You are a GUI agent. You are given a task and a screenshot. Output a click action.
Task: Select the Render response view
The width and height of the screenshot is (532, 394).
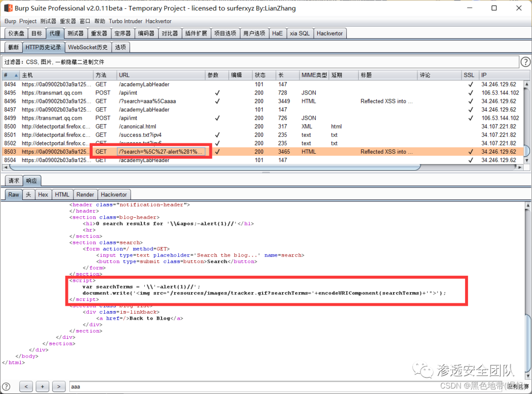[x=85, y=195]
